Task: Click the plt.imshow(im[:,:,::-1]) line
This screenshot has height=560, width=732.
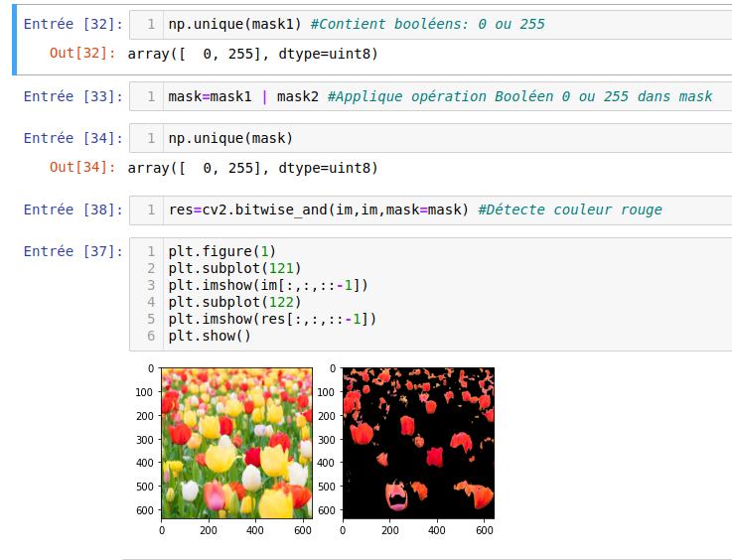Action: coord(268,285)
